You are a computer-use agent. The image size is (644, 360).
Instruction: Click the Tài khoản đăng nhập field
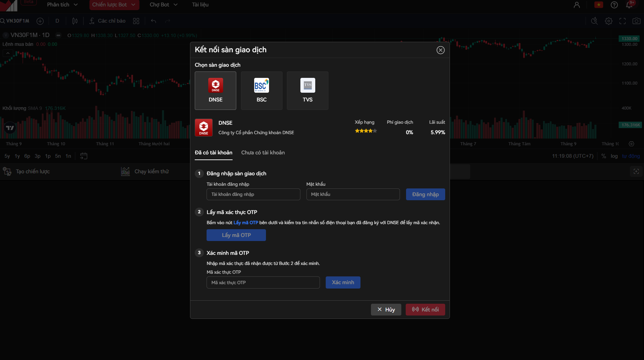point(253,194)
